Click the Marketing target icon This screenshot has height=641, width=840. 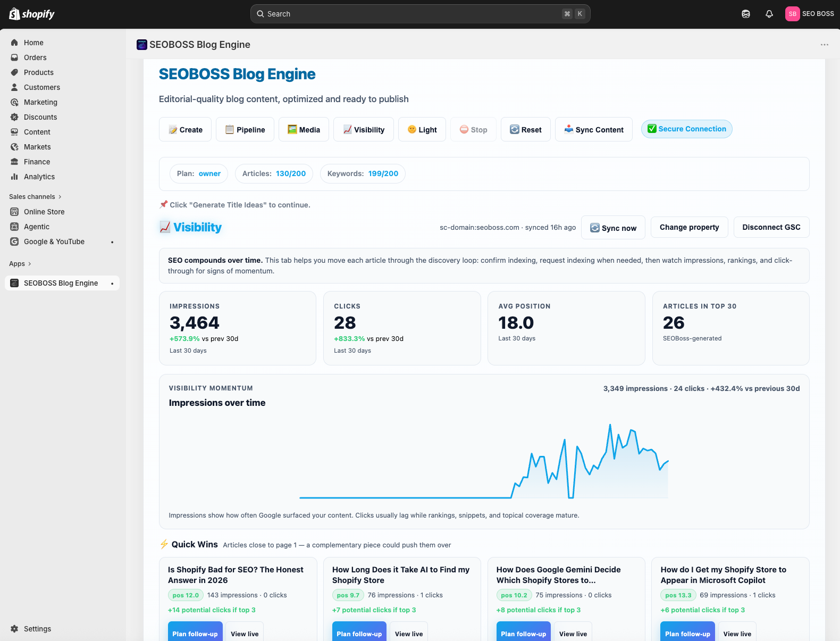click(14, 102)
